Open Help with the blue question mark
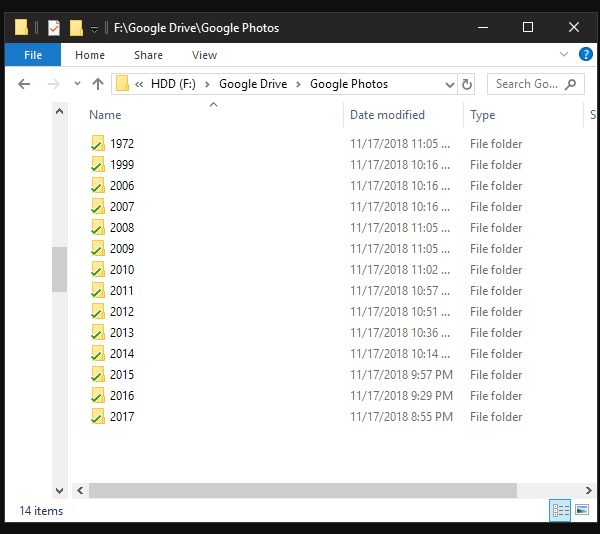 coord(585,54)
